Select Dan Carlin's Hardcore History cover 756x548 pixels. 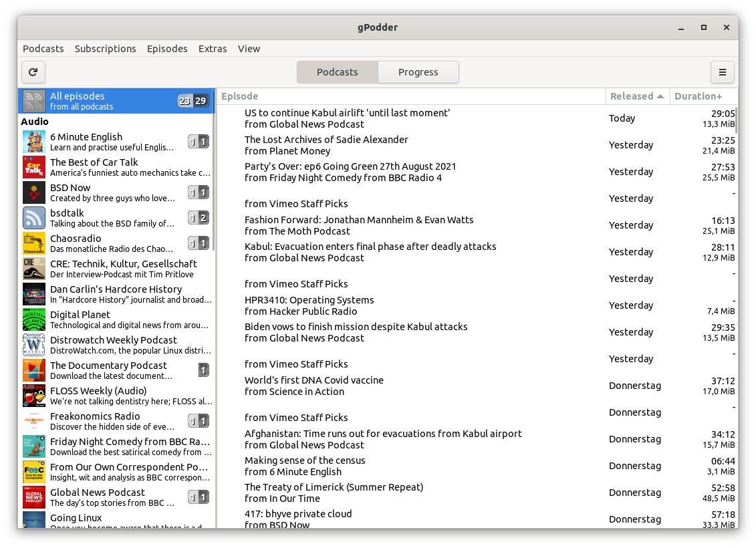tap(34, 294)
